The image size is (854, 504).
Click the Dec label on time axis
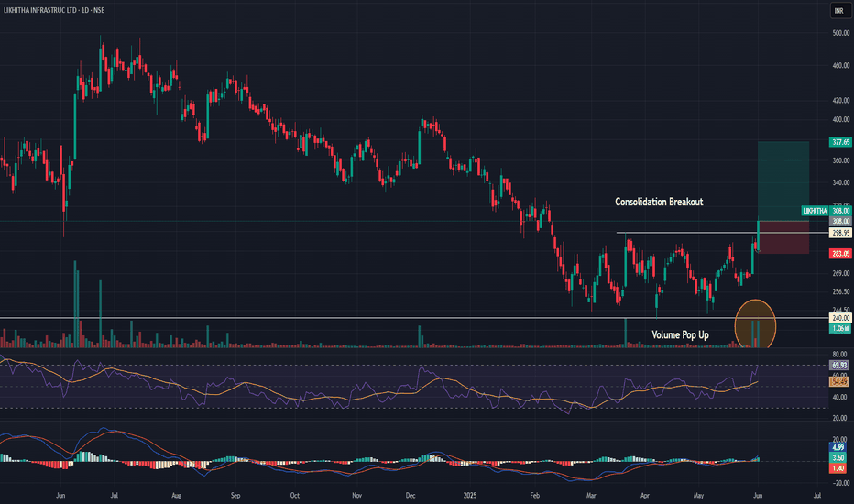pyautogui.click(x=411, y=496)
